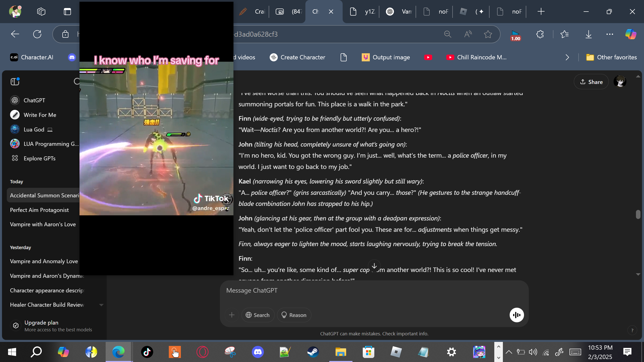The height and width of the screenshot is (362, 644).
Task: Open the Output image bookmark
Action: tap(386, 57)
